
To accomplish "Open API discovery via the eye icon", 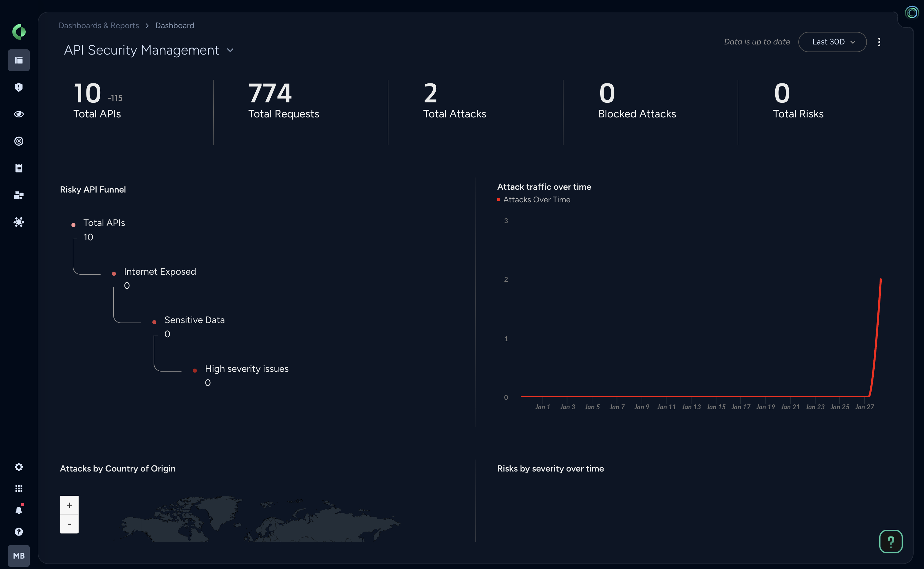I will click(18, 114).
